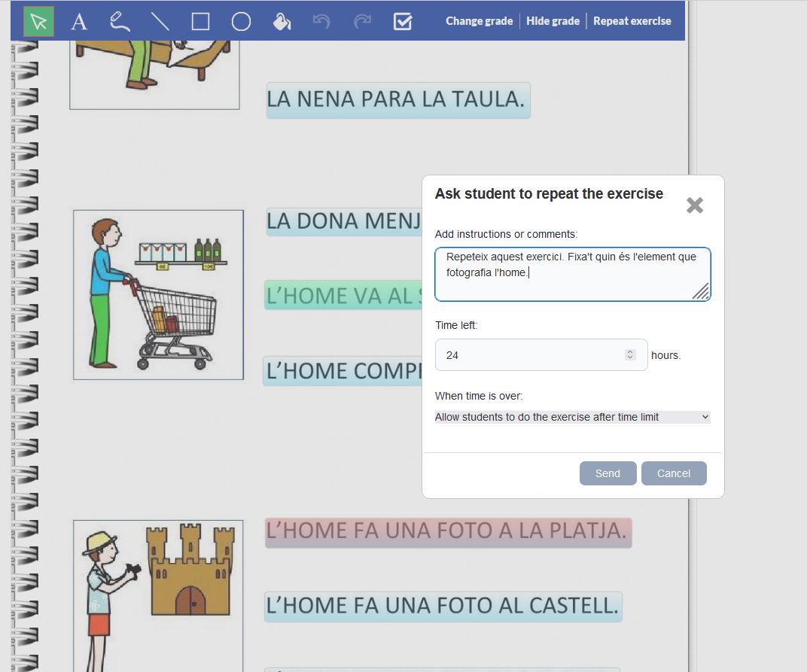Click the Send button
The height and width of the screenshot is (672, 807).
point(608,473)
